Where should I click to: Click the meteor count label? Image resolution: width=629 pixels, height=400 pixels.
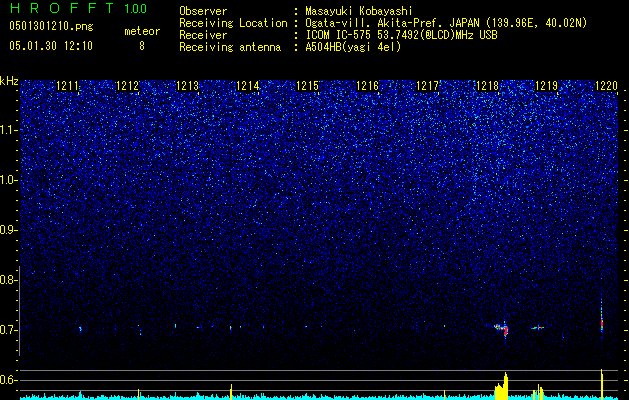pyautogui.click(x=142, y=31)
